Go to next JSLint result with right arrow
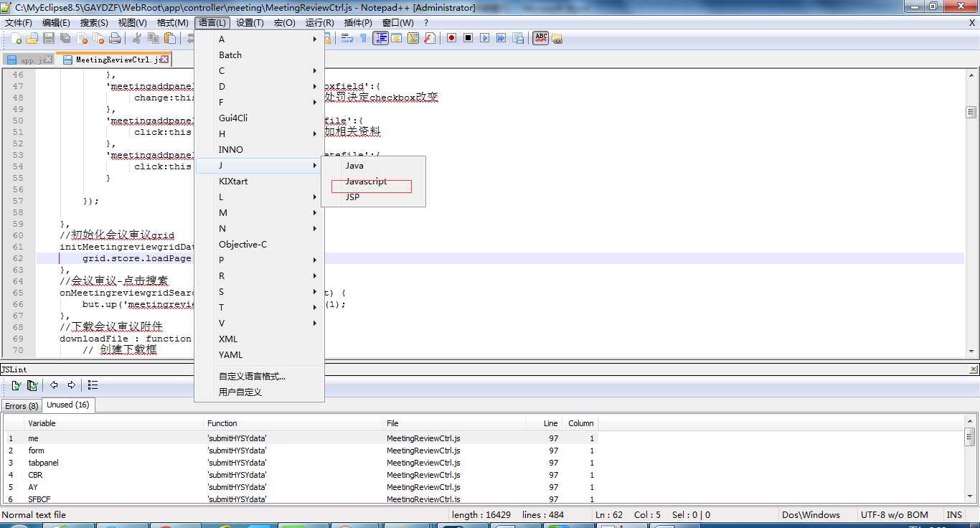 [x=71, y=385]
